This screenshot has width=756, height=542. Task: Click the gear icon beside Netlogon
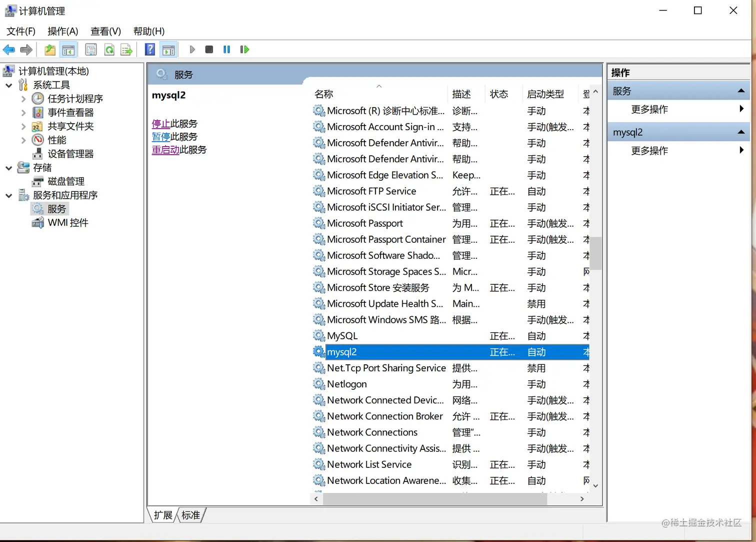point(319,384)
